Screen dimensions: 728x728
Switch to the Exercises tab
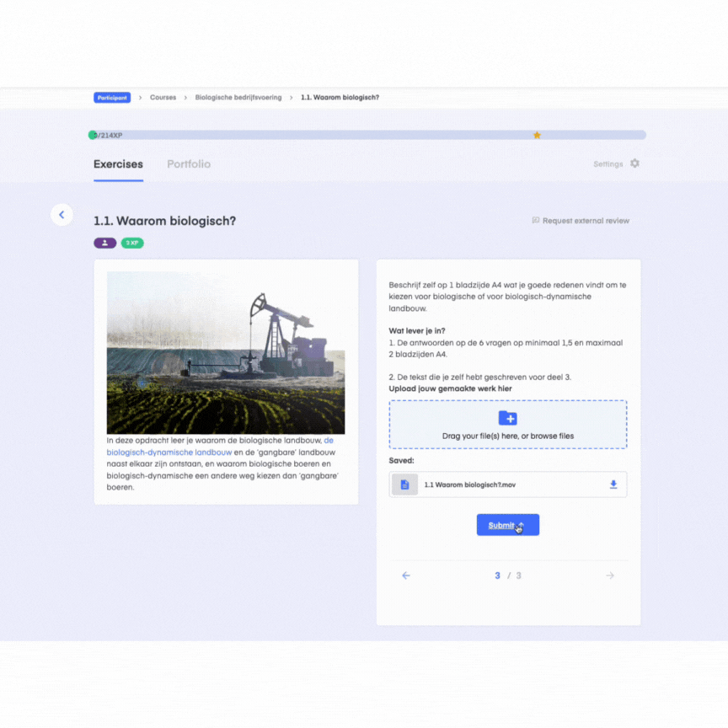pyautogui.click(x=119, y=164)
